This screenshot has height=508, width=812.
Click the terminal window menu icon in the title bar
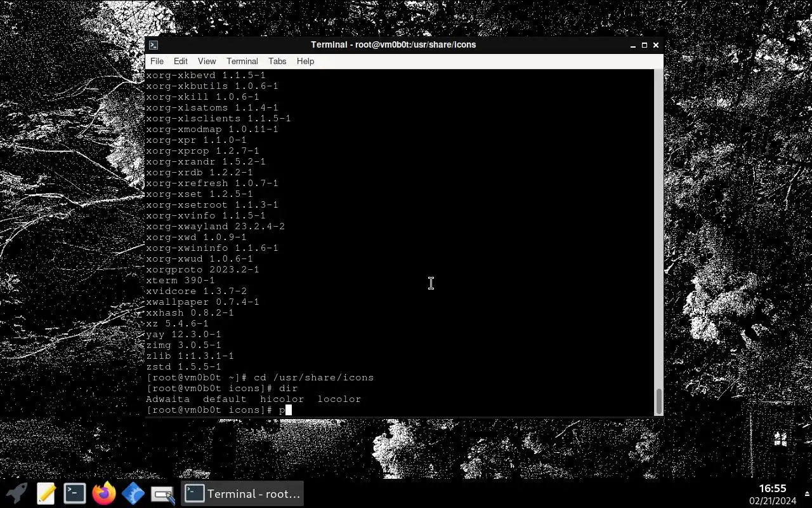[153, 45]
